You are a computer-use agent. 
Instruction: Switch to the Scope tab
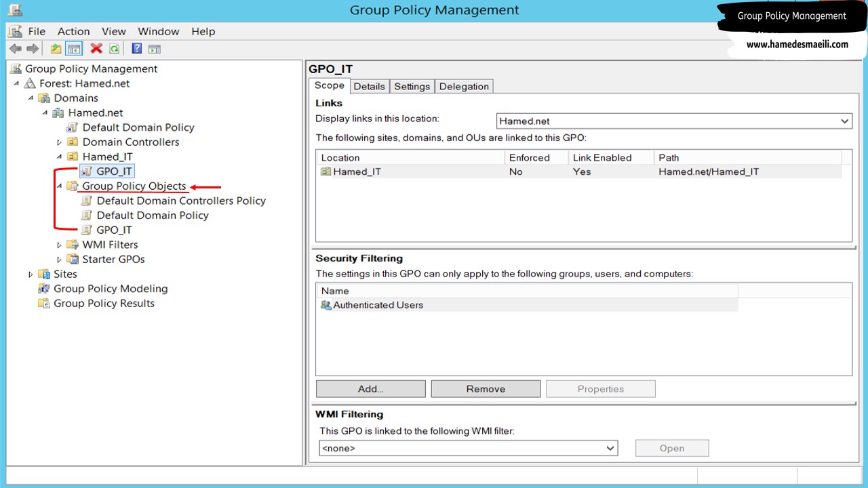pos(330,85)
